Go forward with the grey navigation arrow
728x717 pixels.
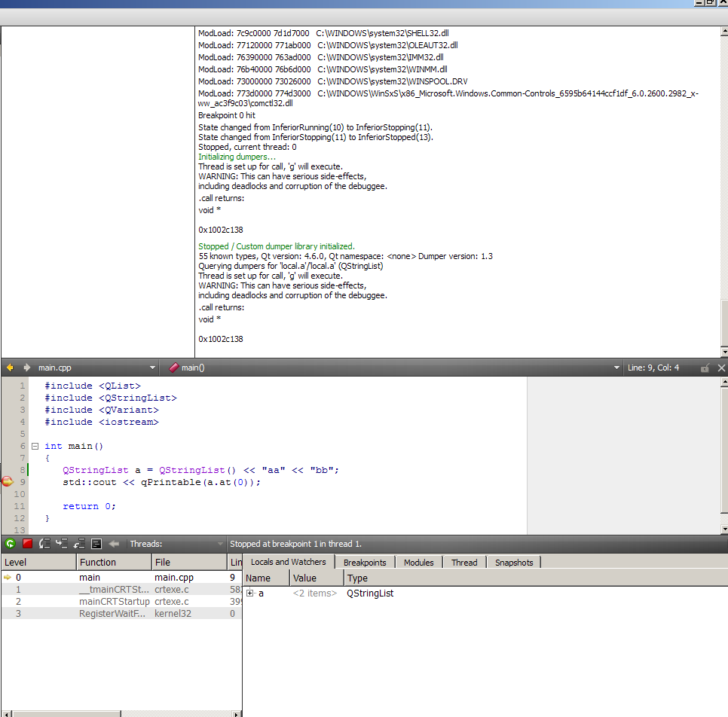(27, 368)
